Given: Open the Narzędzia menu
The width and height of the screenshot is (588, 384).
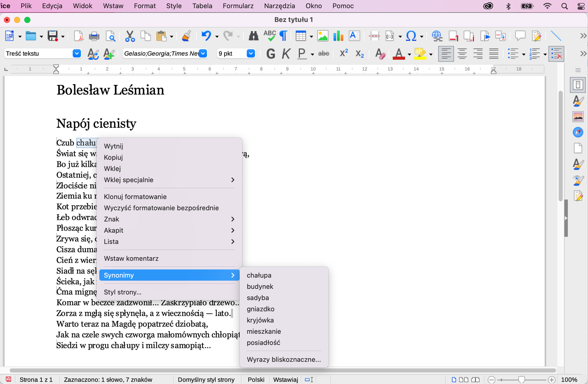Looking at the screenshot, I should point(280,6).
